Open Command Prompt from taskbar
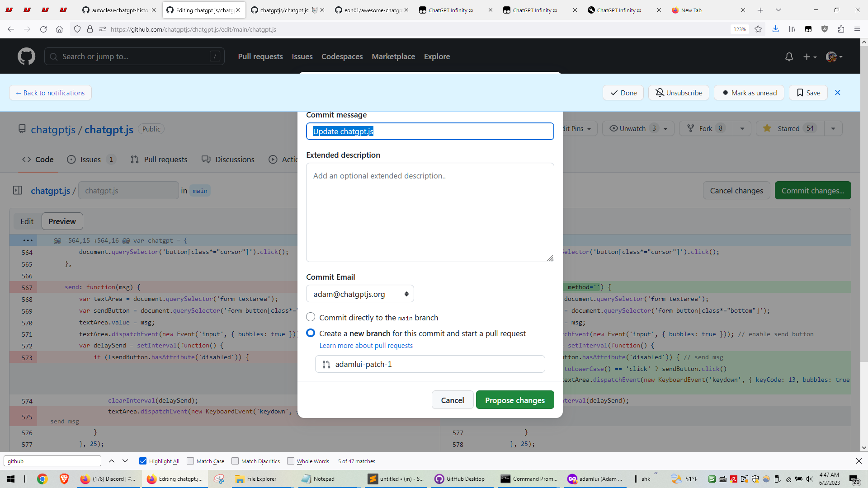Image resolution: width=868 pixels, height=488 pixels. pyautogui.click(x=529, y=479)
